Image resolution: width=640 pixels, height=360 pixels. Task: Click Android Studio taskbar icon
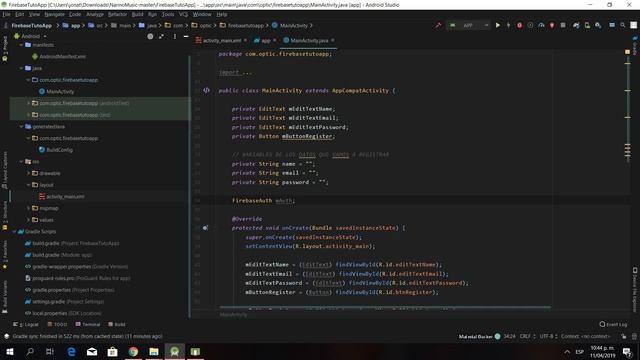tap(175, 351)
